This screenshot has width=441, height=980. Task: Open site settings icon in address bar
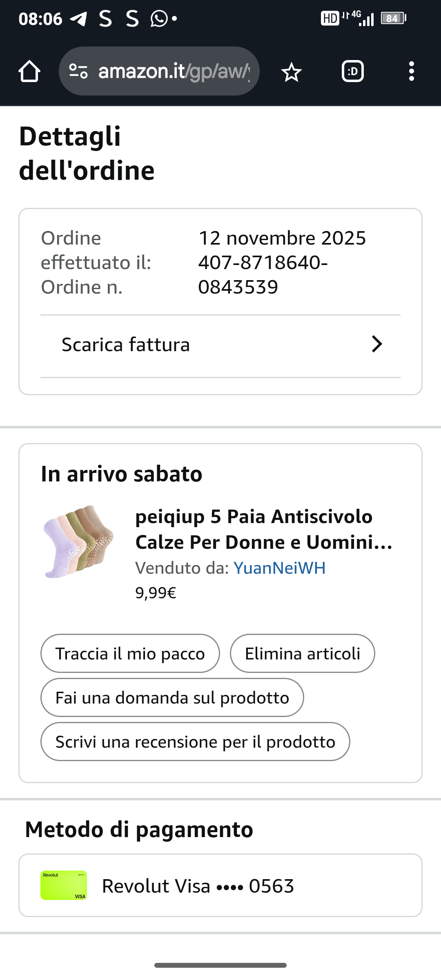click(x=78, y=71)
